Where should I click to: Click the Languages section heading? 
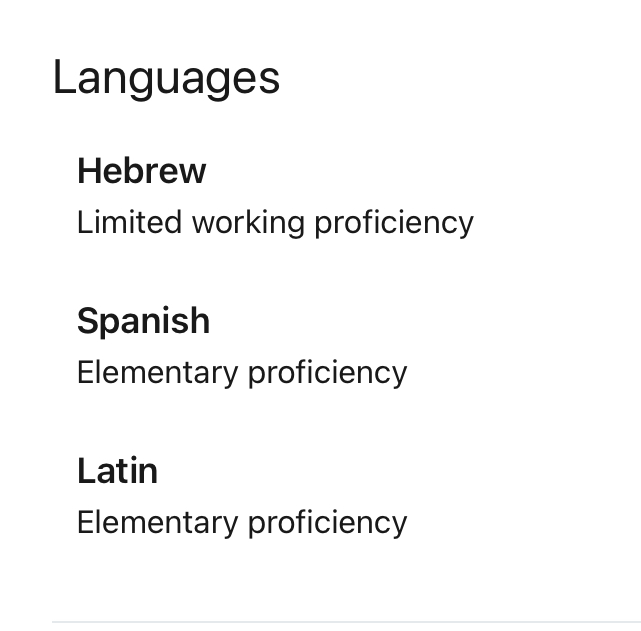pyautogui.click(x=166, y=78)
